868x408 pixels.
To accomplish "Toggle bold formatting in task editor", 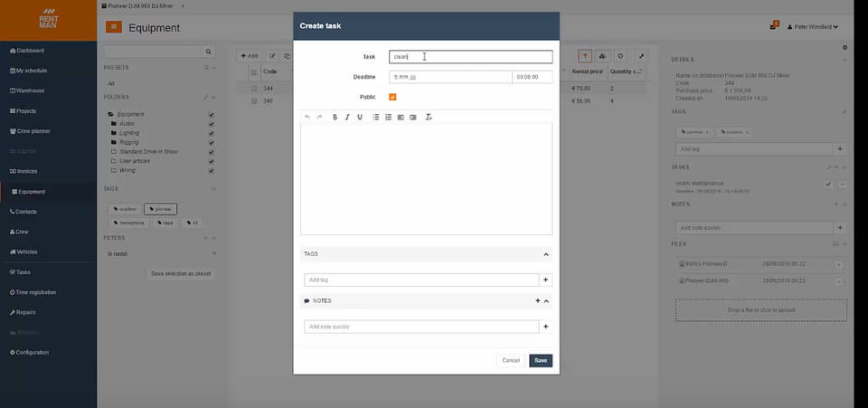I will [x=335, y=117].
